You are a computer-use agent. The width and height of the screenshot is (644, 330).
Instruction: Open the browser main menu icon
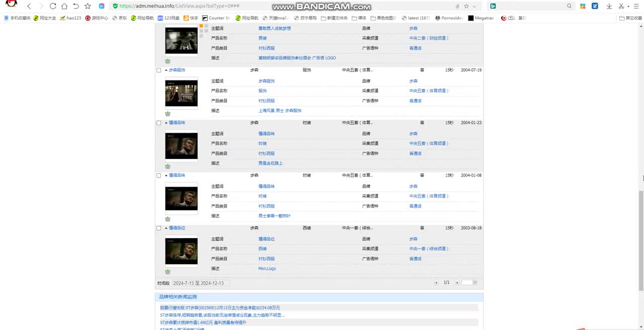(x=636, y=6)
